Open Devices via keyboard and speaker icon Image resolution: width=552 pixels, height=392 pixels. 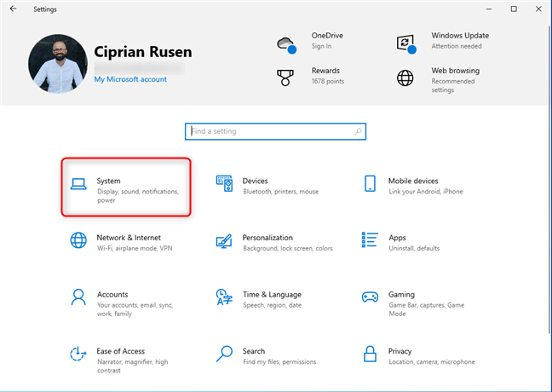point(224,183)
